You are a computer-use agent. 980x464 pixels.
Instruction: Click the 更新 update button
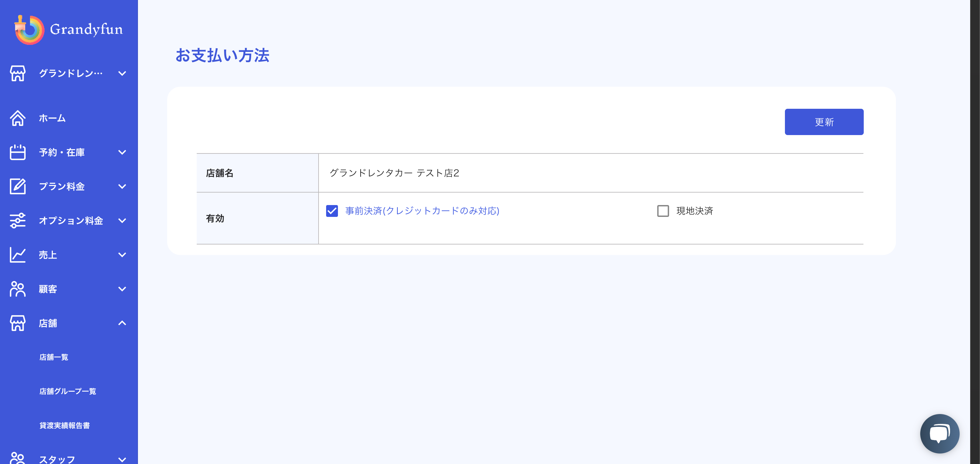pos(824,122)
